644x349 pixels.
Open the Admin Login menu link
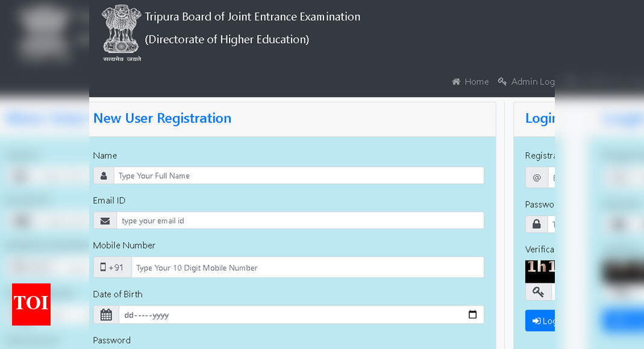pyautogui.click(x=526, y=82)
